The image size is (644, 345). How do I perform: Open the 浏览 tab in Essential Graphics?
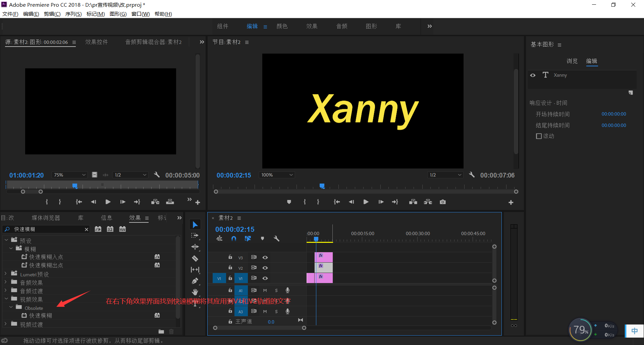coord(572,61)
